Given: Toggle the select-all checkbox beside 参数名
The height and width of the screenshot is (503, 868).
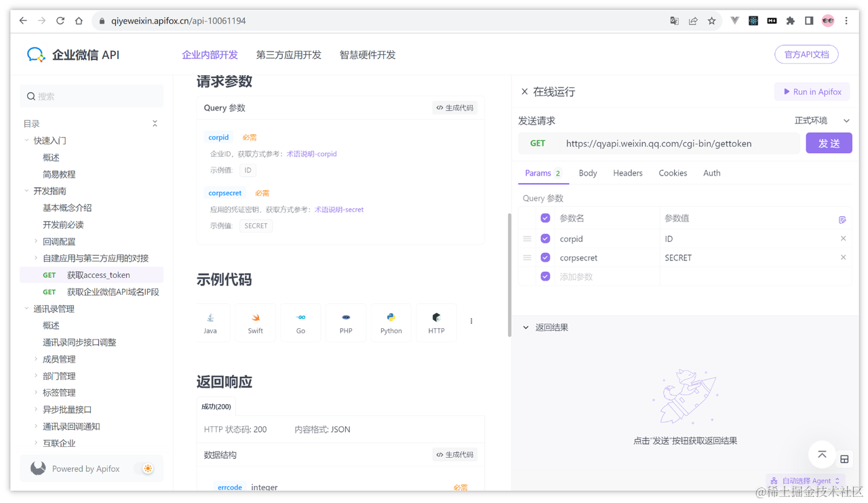Looking at the screenshot, I should pos(545,218).
